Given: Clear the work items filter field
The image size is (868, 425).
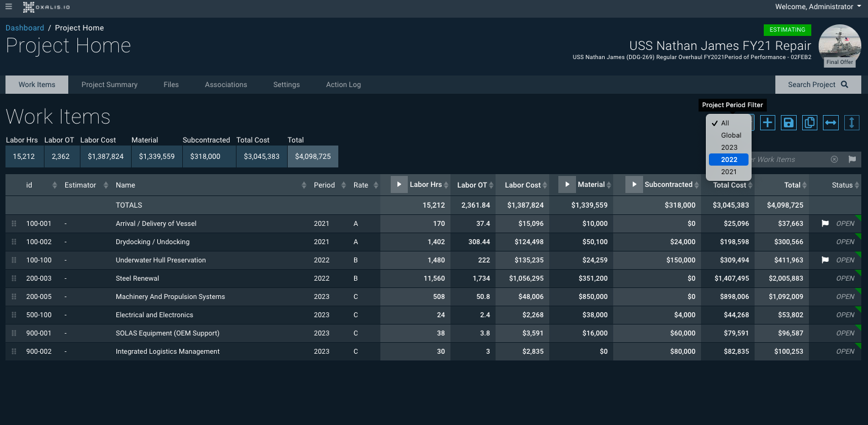Looking at the screenshot, I should (x=834, y=160).
